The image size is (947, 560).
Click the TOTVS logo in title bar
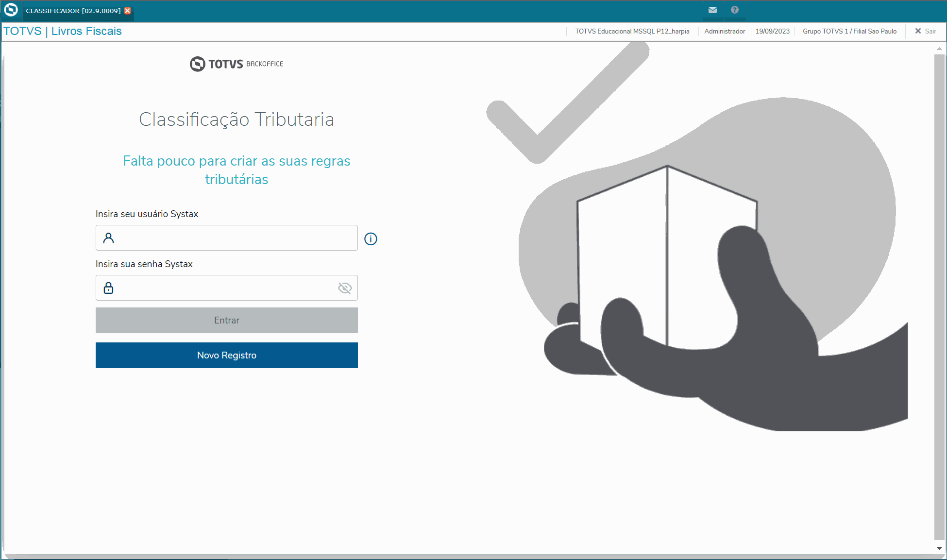11,10
